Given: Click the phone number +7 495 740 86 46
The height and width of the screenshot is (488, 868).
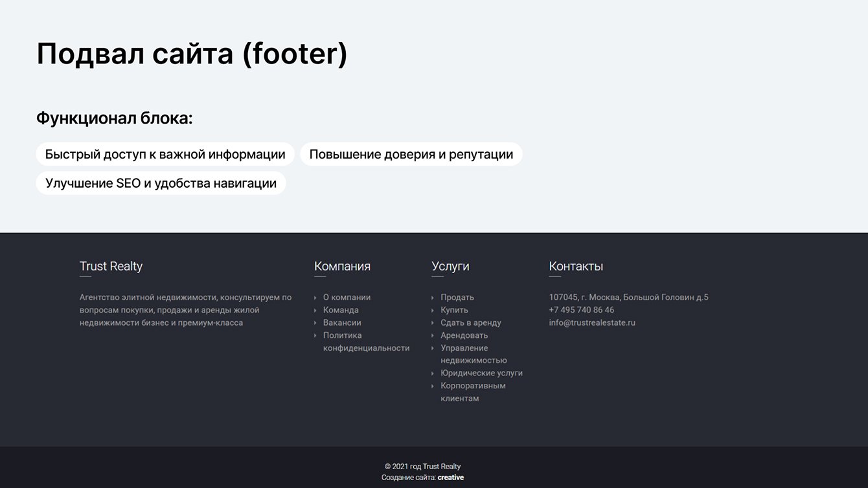Looking at the screenshot, I should coord(582,310).
